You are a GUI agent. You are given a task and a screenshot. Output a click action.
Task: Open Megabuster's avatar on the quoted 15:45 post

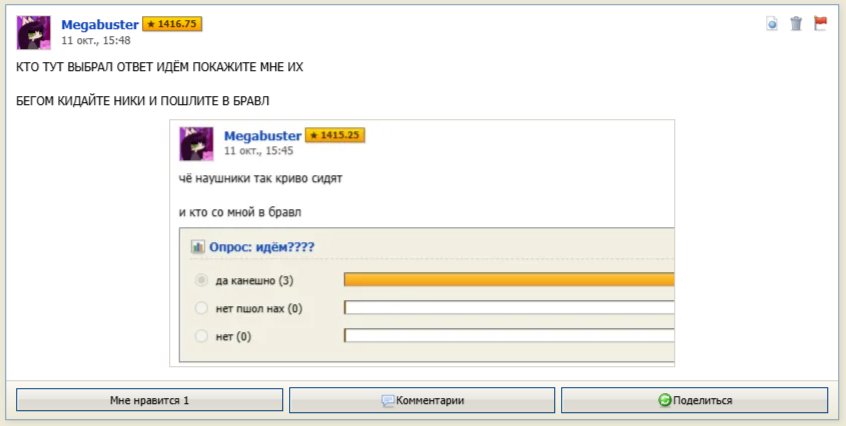[196, 144]
